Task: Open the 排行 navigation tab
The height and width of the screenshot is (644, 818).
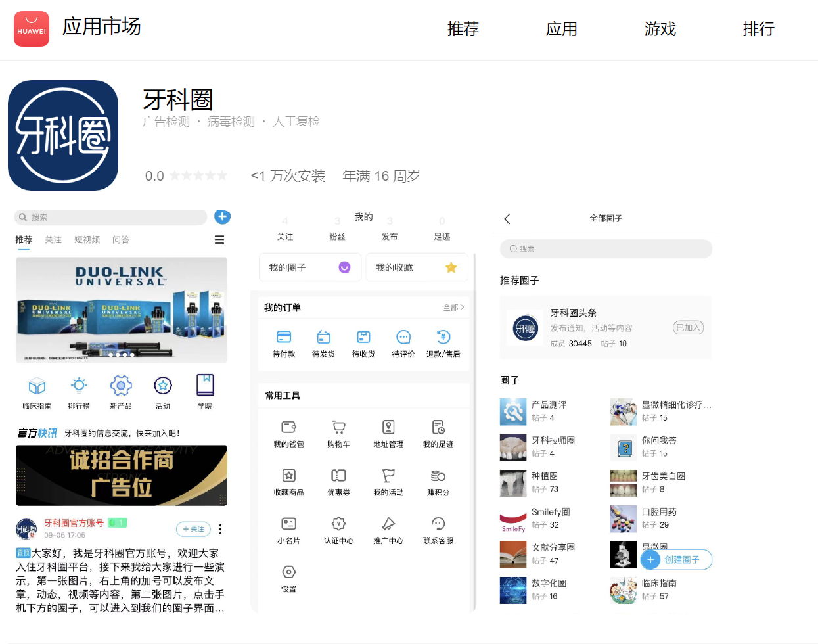Action: click(758, 29)
